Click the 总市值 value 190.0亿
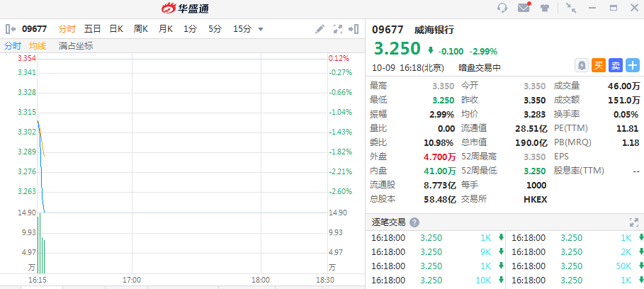644x289 pixels. (x=531, y=143)
